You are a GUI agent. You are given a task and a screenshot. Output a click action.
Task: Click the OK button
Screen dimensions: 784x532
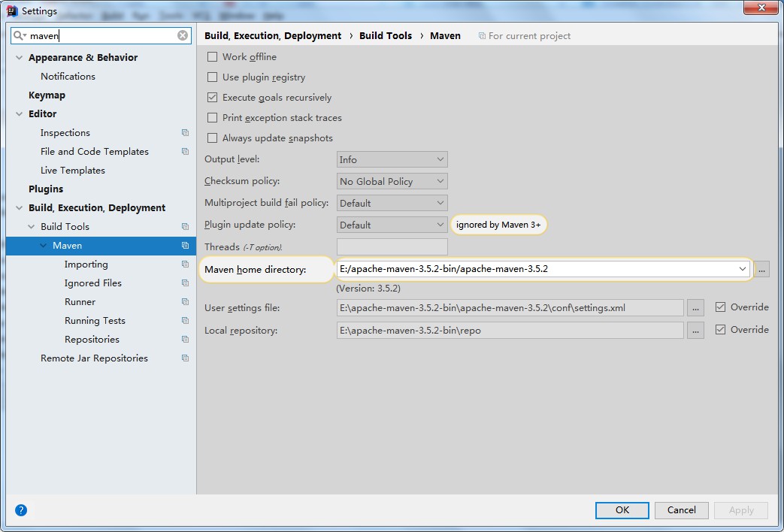[622, 510]
